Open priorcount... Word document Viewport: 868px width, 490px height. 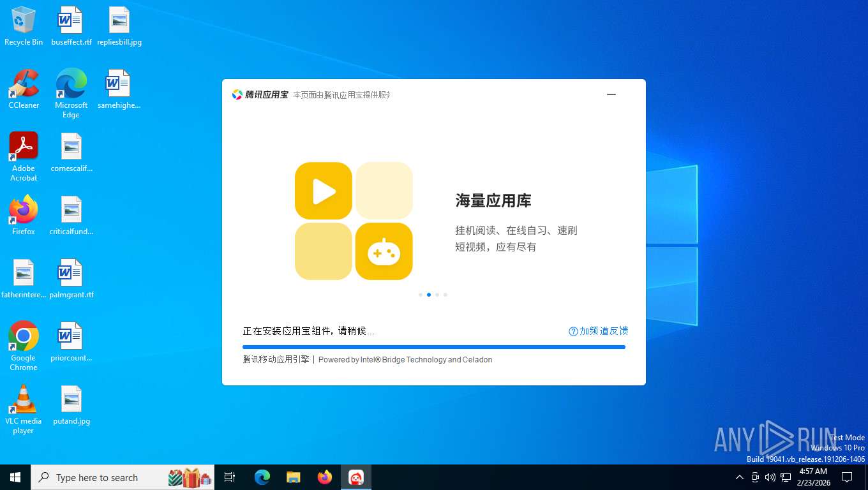coord(71,342)
